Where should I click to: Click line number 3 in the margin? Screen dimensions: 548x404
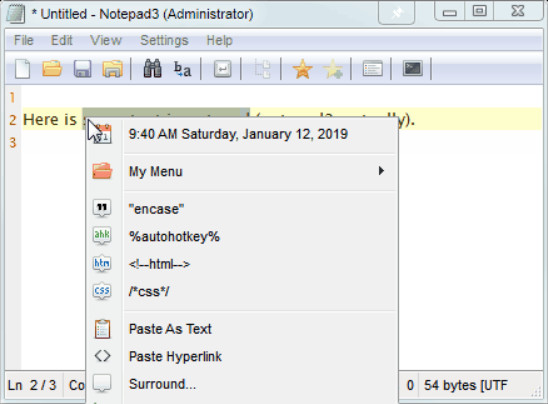point(13,142)
